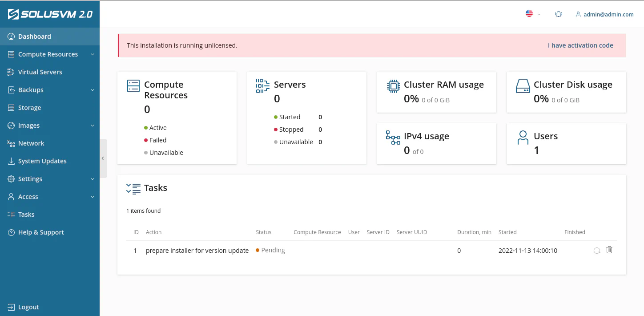Retry the prepare installer task
Image resolution: width=644 pixels, height=316 pixels.
tap(596, 250)
